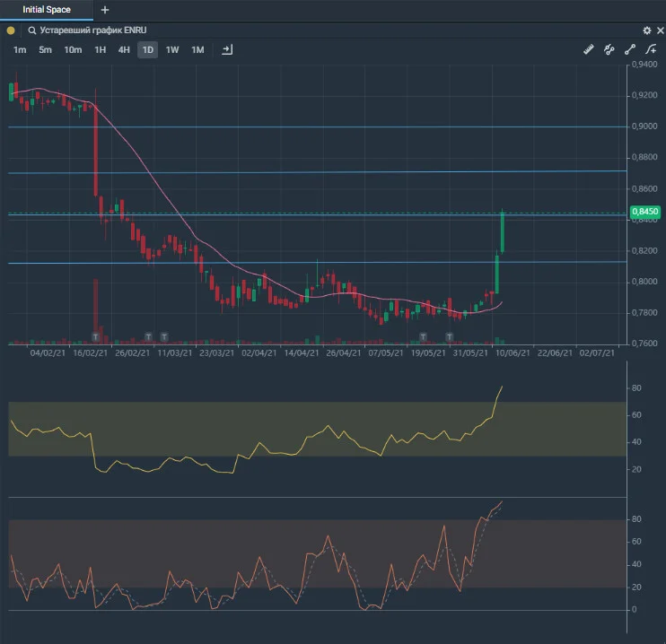Image resolution: width=666 pixels, height=644 pixels.
Task: Select the 1W timeframe
Action: [172, 49]
